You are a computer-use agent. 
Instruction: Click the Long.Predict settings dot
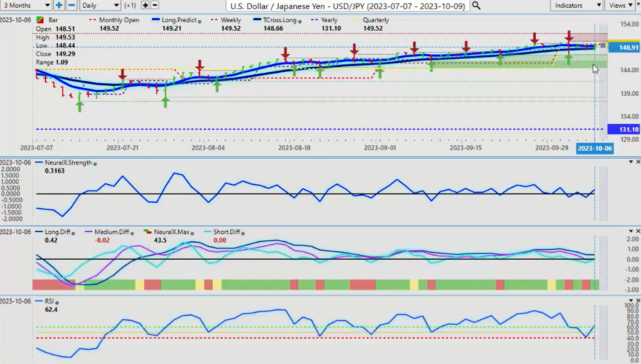199,21
